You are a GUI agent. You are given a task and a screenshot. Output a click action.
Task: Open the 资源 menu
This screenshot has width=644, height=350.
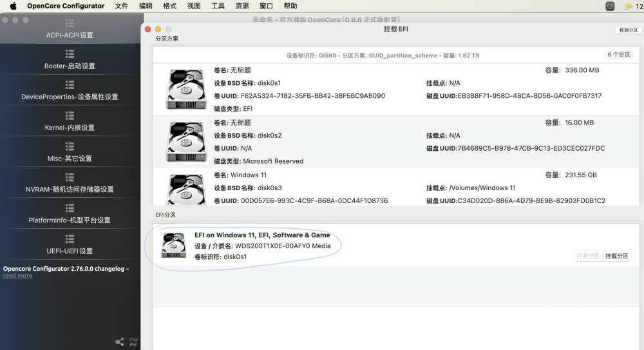click(242, 6)
